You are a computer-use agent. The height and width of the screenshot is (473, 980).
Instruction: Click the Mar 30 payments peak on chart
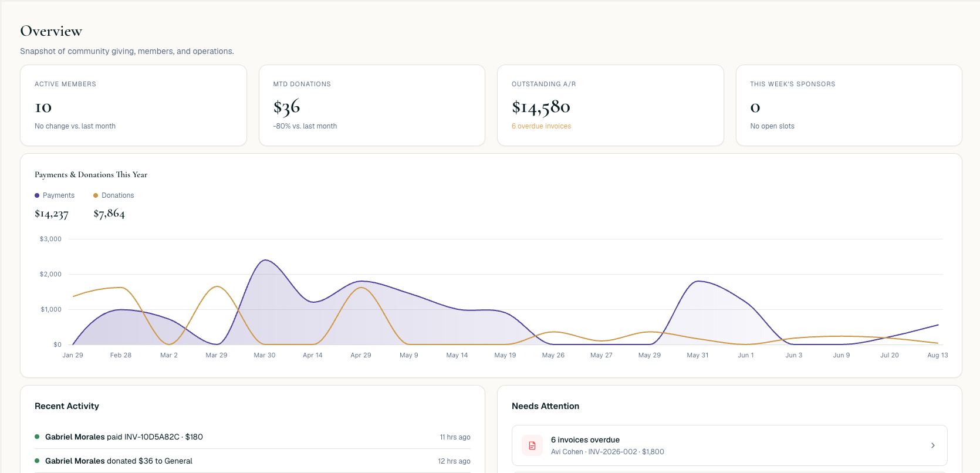pyautogui.click(x=265, y=260)
